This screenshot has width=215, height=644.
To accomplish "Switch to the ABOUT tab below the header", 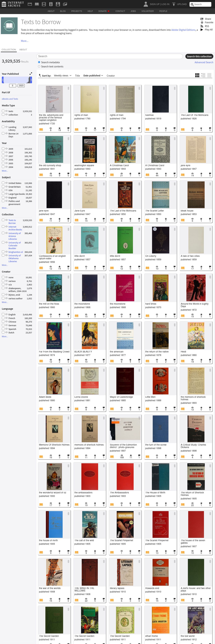I will pyautogui.click(x=23, y=49).
